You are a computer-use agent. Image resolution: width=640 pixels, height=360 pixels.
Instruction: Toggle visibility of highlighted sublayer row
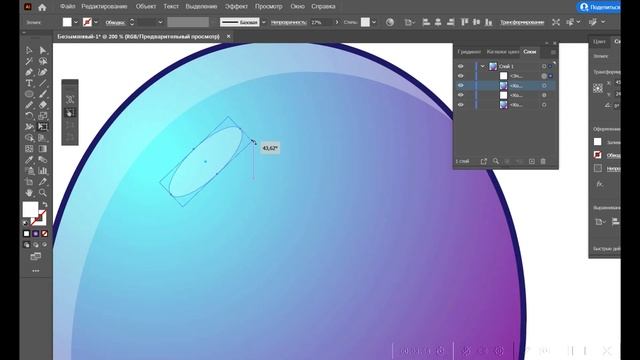[460, 85]
